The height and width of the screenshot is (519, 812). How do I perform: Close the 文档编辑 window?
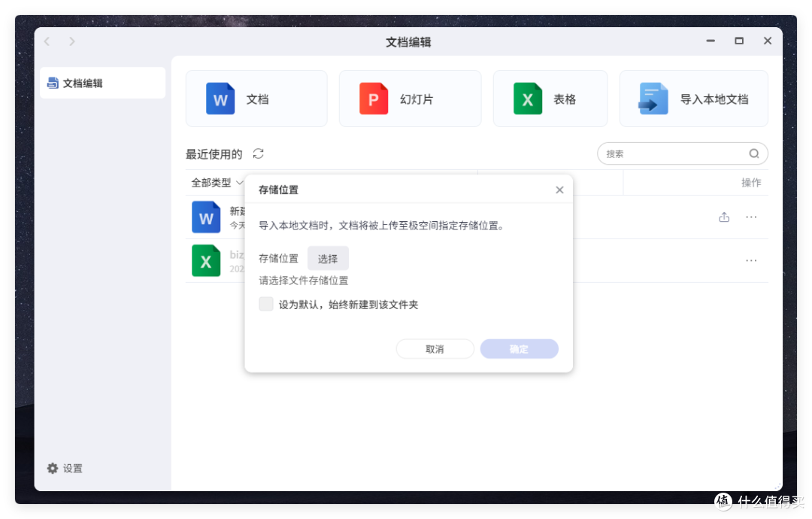click(x=768, y=41)
